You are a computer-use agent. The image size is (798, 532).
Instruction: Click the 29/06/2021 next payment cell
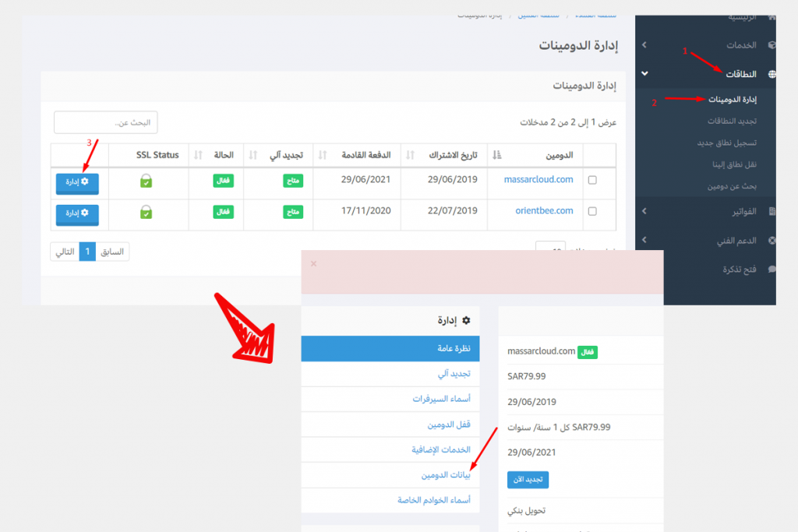[x=366, y=179]
